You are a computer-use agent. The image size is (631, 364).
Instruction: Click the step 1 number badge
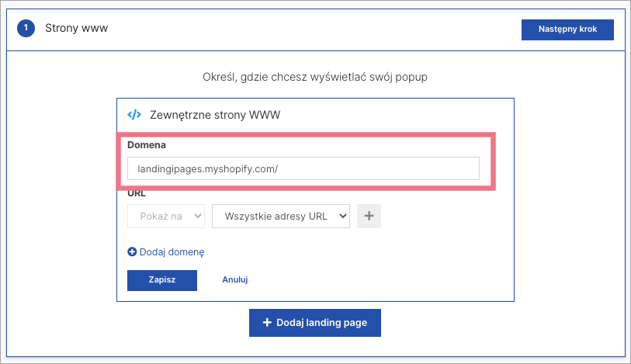26,29
